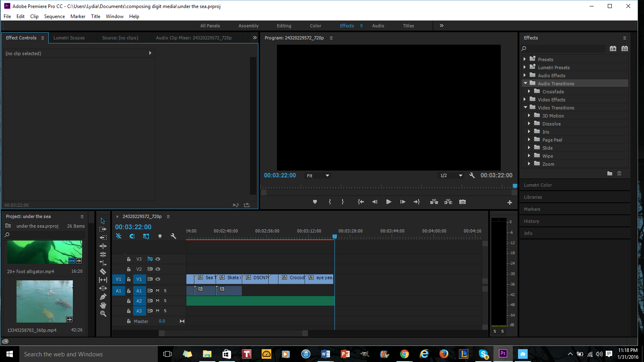Open the Marker menu
The image size is (644, 362).
point(78,16)
